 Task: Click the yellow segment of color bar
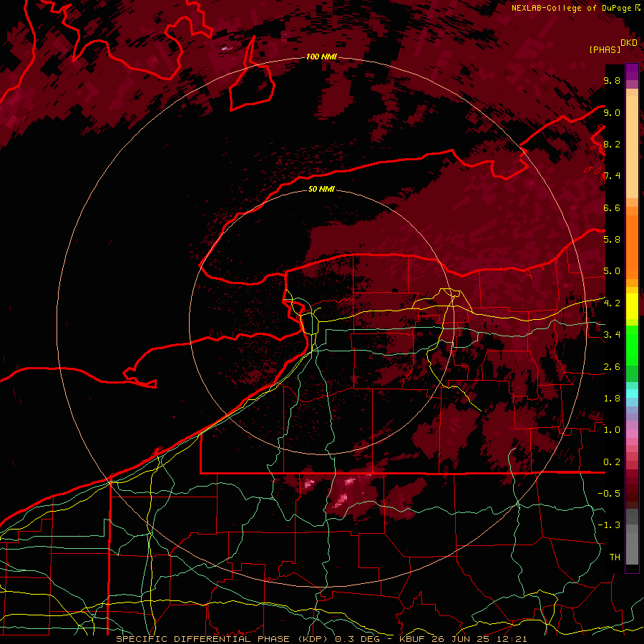click(x=632, y=306)
